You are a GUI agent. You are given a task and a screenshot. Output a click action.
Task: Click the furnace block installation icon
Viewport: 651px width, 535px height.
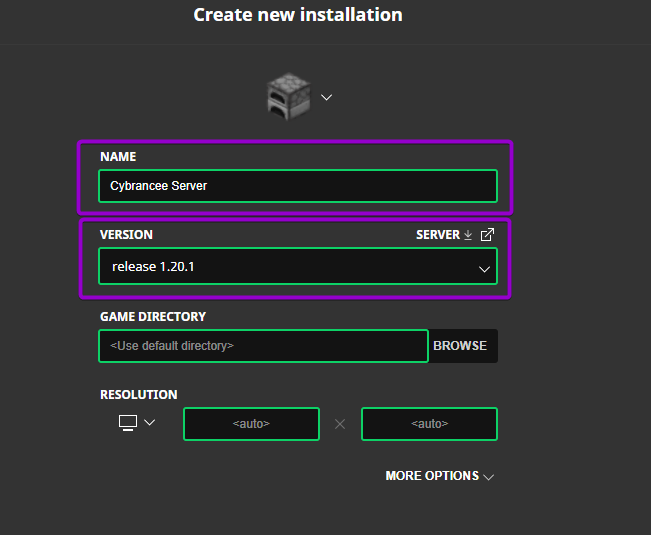[289, 97]
